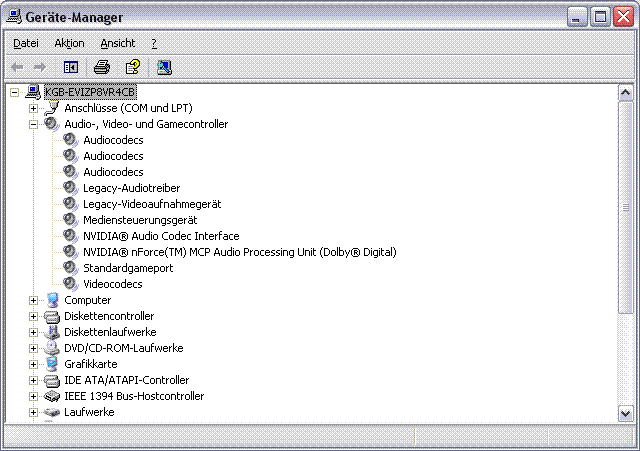Image resolution: width=640 pixels, height=451 pixels.
Task: Collapse the KGB-EVIZP8VR4CB root node
Action: click(x=15, y=92)
